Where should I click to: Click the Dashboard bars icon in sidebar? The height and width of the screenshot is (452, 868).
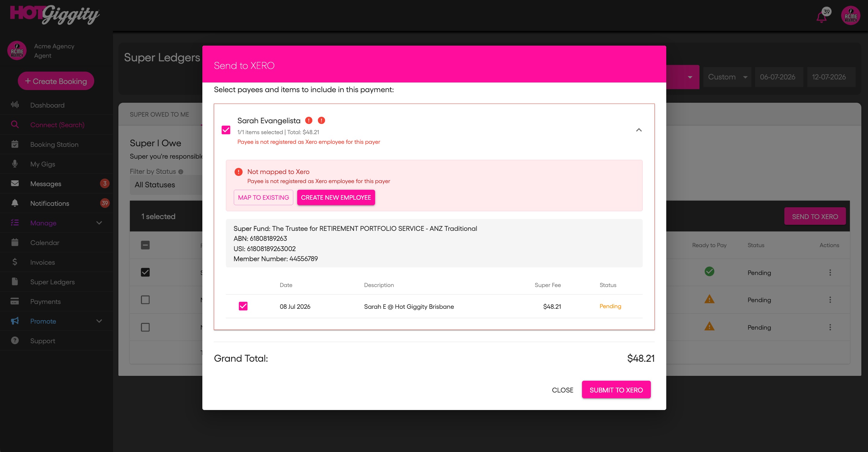15,105
